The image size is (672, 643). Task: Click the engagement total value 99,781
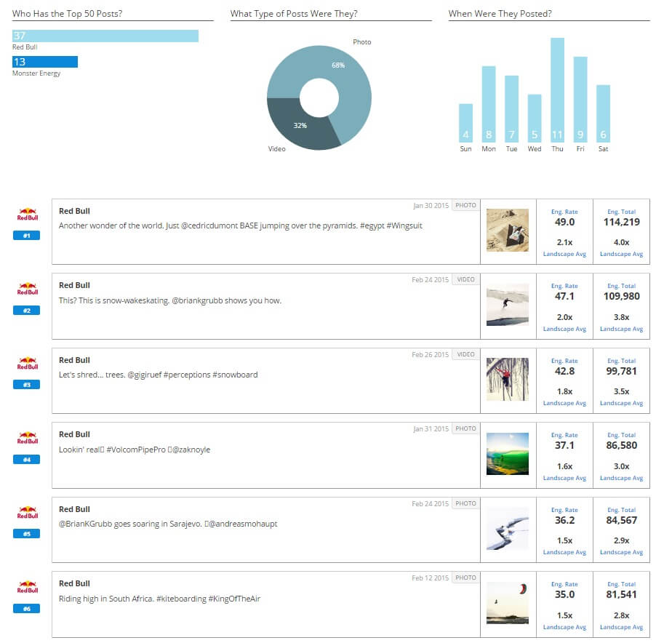(621, 371)
